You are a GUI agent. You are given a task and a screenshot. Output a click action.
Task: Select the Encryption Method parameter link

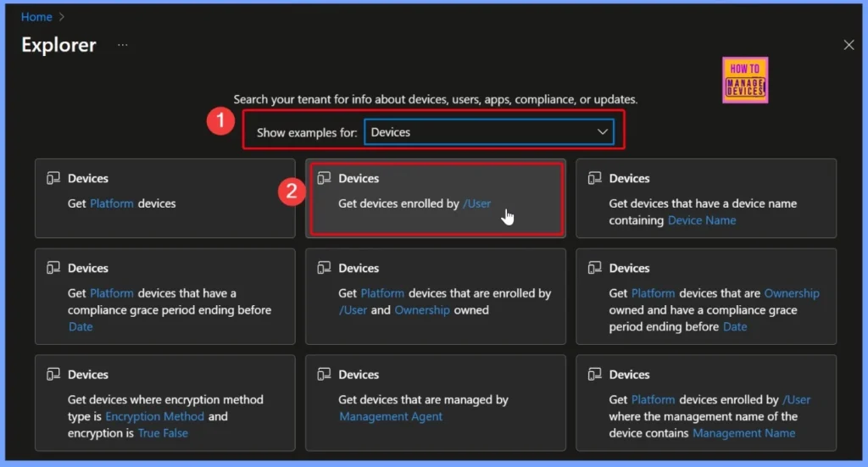tap(154, 416)
